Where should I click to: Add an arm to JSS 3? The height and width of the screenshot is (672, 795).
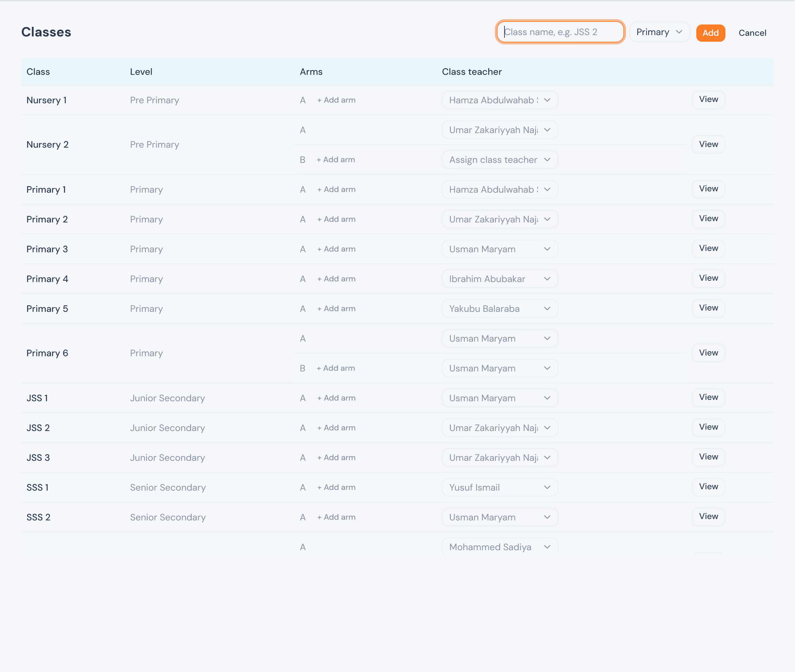[x=336, y=457]
